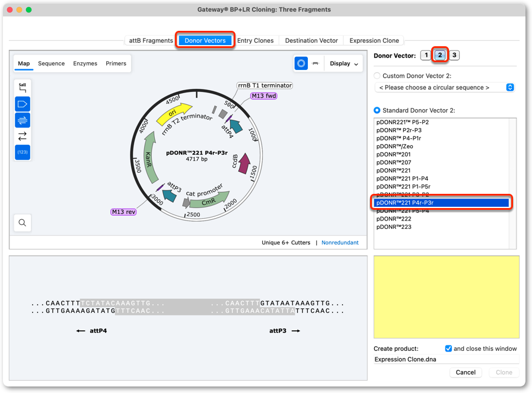
Task: Toggle 'and close this window' checkbox
Action: [448, 349]
